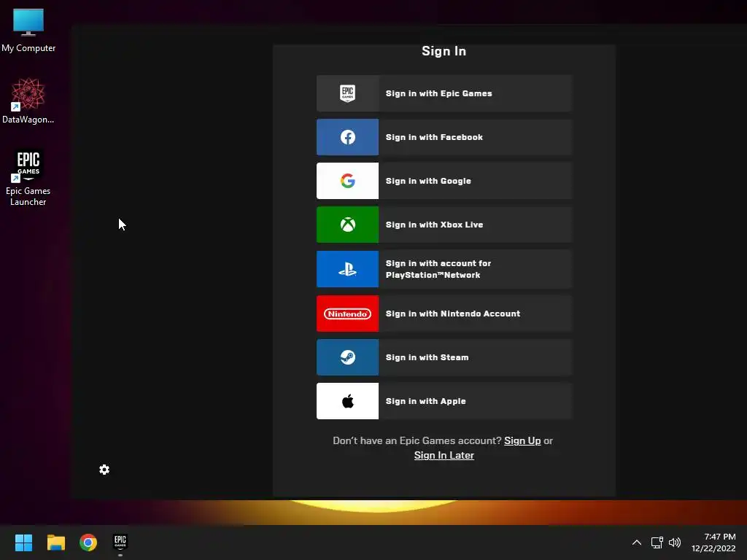Choose Sign in with Xbox Live
747x560 pixels.
(x=444, y=225)
